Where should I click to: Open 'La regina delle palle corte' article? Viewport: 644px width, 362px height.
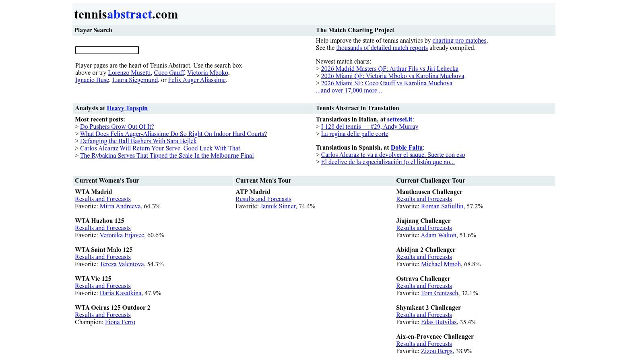coord(355,134)
